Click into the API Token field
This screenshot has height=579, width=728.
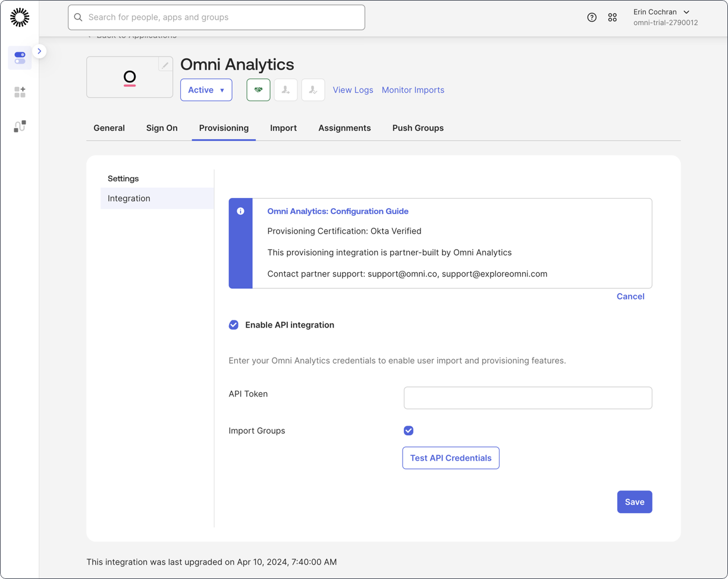click(x=528, y=398)
